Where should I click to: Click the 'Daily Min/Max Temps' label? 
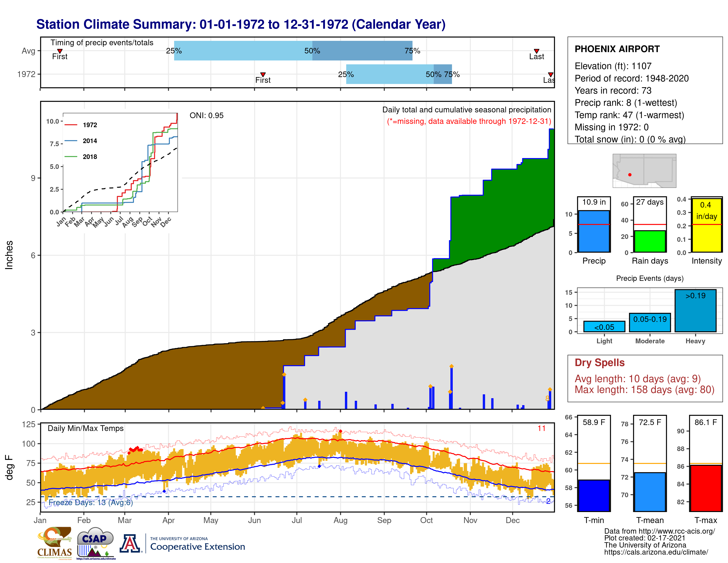click(x=86, y=428)
